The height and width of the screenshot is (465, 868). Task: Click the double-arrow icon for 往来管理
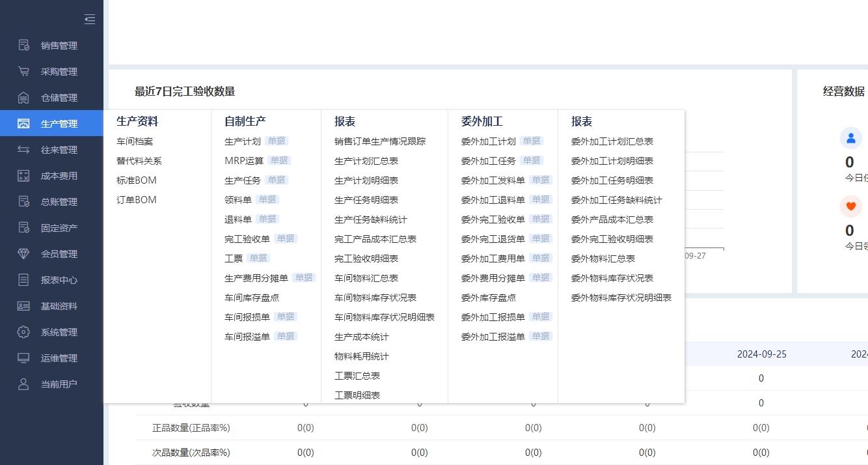[x=23, y=150]
